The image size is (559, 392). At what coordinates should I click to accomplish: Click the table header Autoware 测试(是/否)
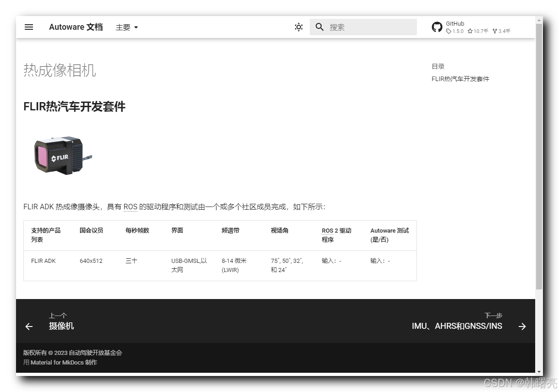point(389,235)
